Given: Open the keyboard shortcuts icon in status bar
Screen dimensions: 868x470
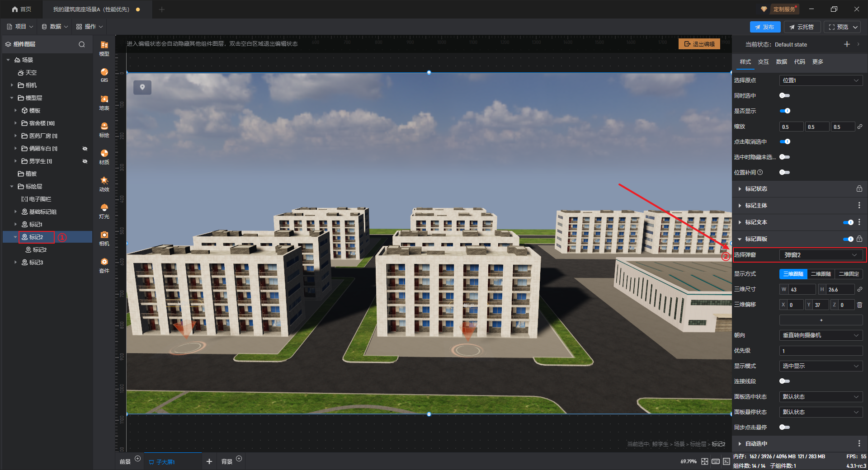Looking at the screenshot, I should click(x=716, y=461).
